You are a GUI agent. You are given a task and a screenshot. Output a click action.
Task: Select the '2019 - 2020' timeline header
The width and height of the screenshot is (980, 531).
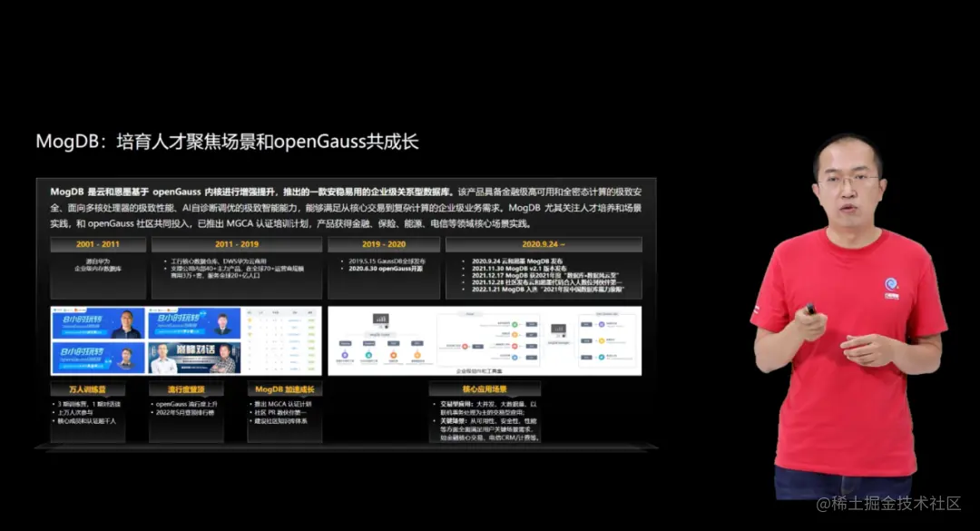384,244
